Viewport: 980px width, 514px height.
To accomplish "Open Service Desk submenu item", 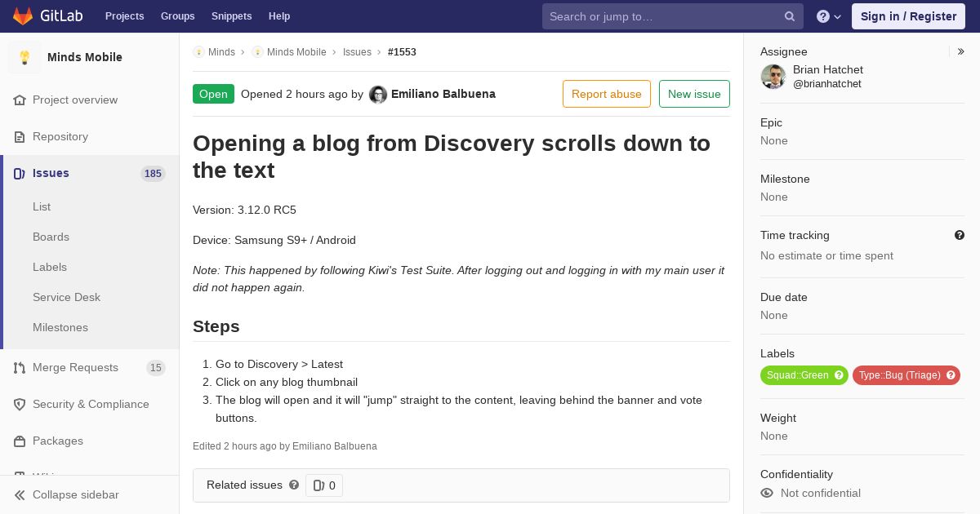I will pyautogui.click(x=66, y=297).
